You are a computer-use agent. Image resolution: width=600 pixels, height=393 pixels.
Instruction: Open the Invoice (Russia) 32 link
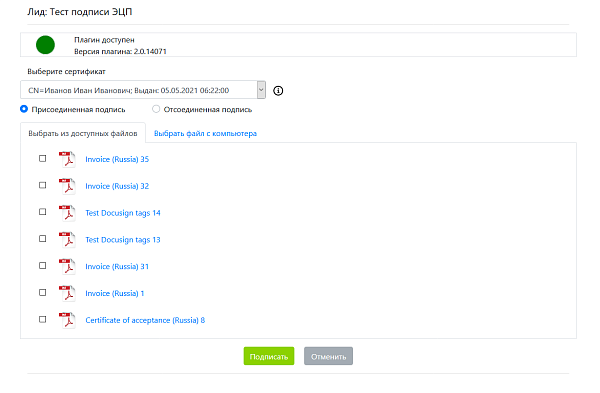(x=117, y=186)
